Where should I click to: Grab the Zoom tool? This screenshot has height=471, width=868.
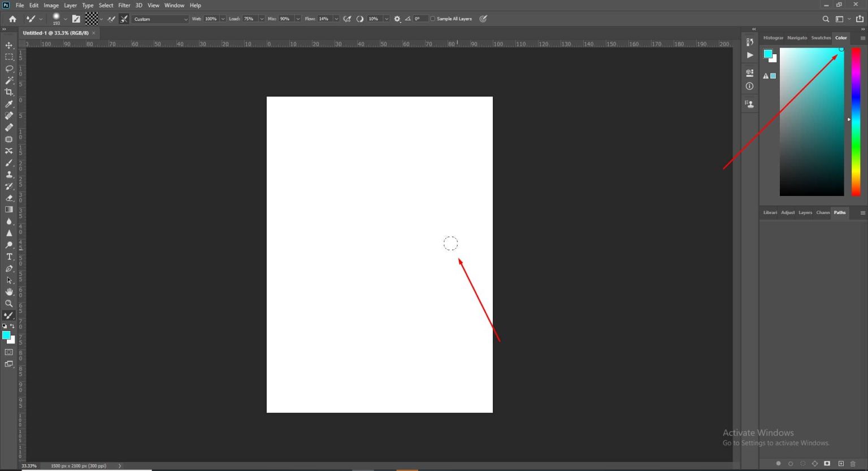(9, 303)
